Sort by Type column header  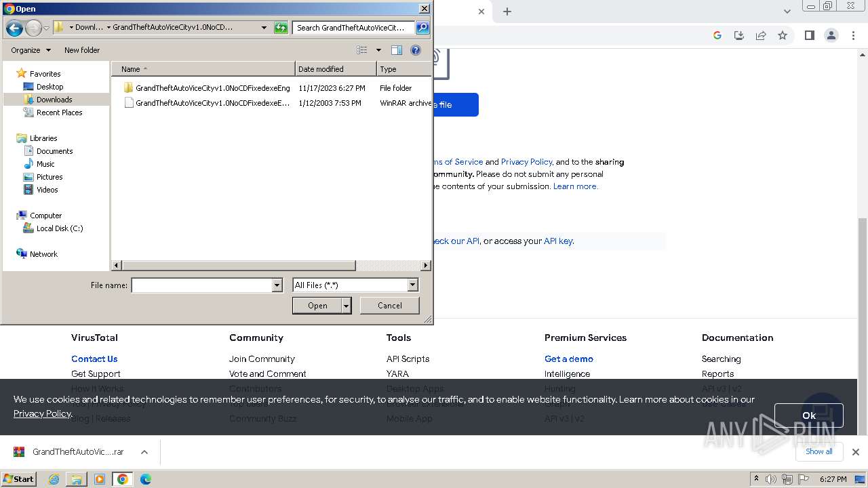coord(404,69)
